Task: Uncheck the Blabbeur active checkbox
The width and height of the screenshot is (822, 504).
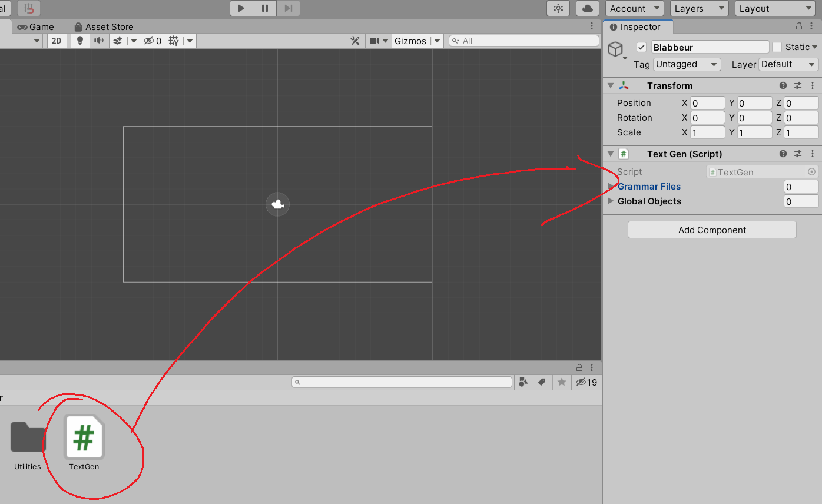Action: [x=642, y=47]
